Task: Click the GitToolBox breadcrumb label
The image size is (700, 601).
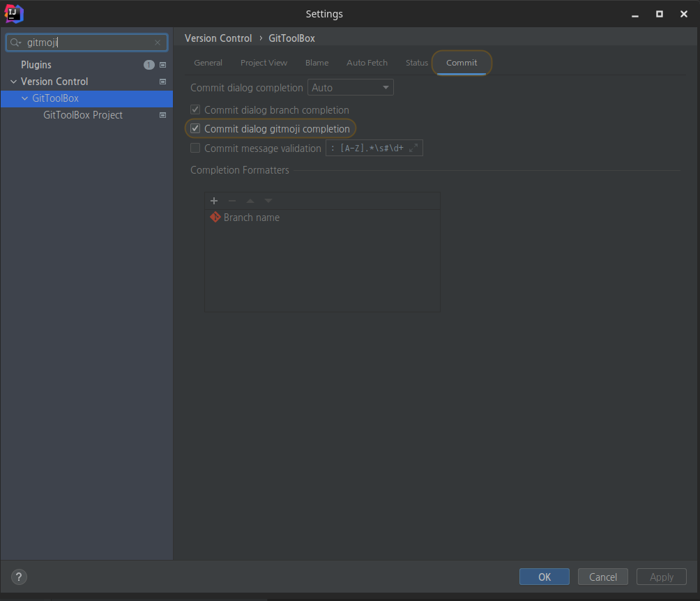Action: coord(291,38)
